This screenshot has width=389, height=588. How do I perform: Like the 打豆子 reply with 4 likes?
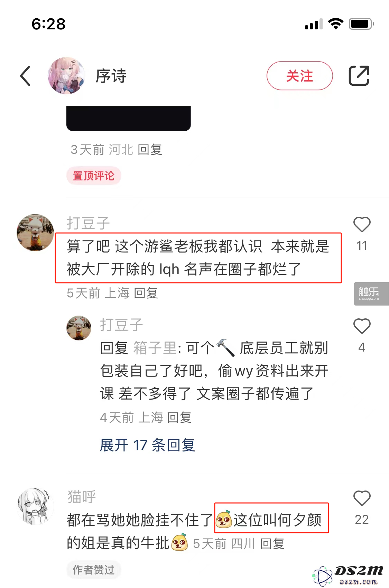pos(362,326)
